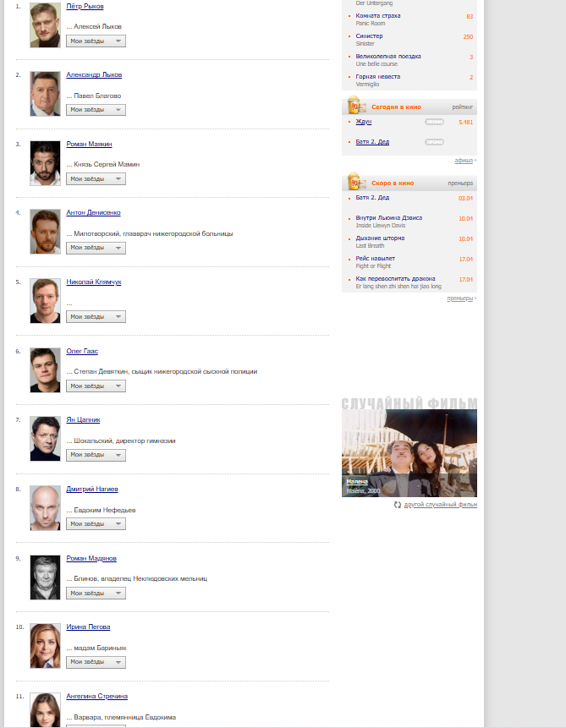
Task: Open 'Рейс навылет' film link
Action: coord(375,259)
